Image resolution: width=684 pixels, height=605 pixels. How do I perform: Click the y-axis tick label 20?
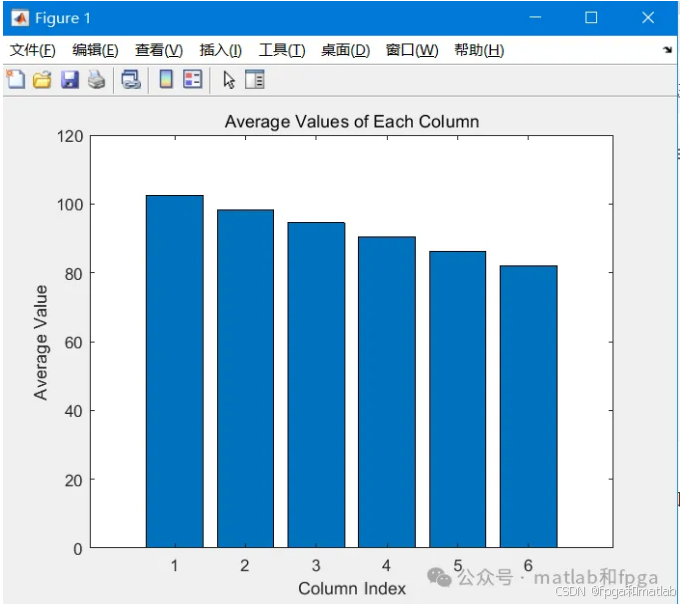(x=74, y=480)
